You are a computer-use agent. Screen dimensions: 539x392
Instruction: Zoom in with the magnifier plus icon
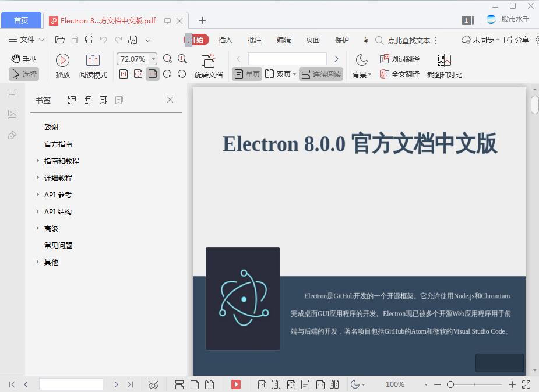182,59
